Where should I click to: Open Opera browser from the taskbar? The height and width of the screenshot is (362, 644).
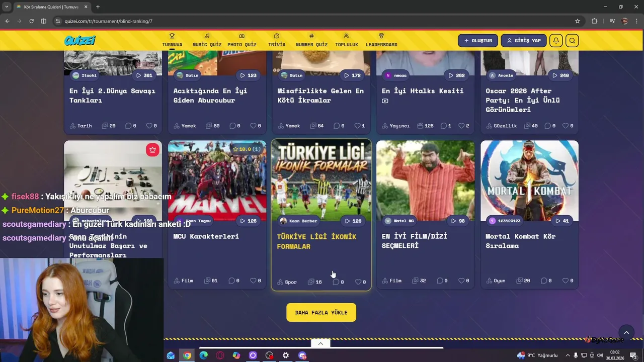[220, 355]
